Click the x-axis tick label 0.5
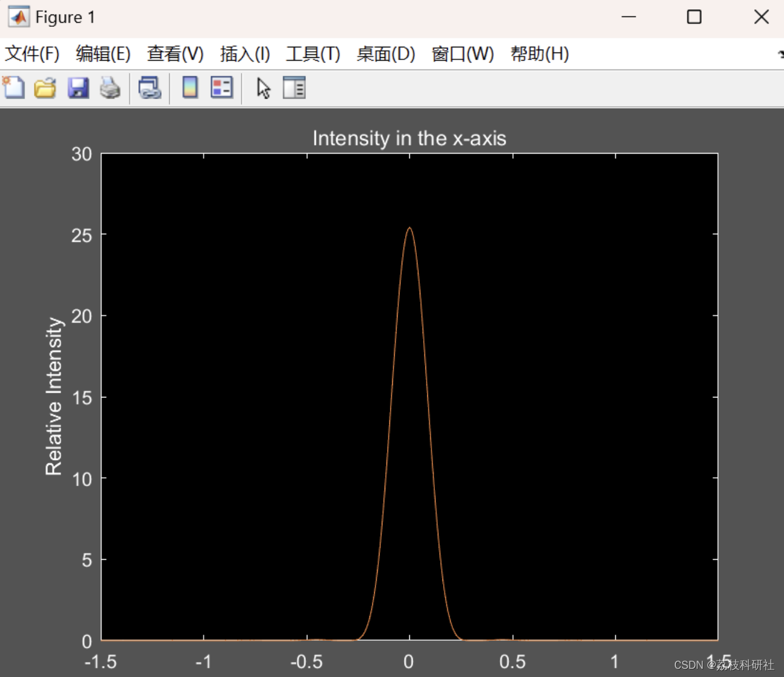This screenshot has height=677, width=784. coord(513,662)
